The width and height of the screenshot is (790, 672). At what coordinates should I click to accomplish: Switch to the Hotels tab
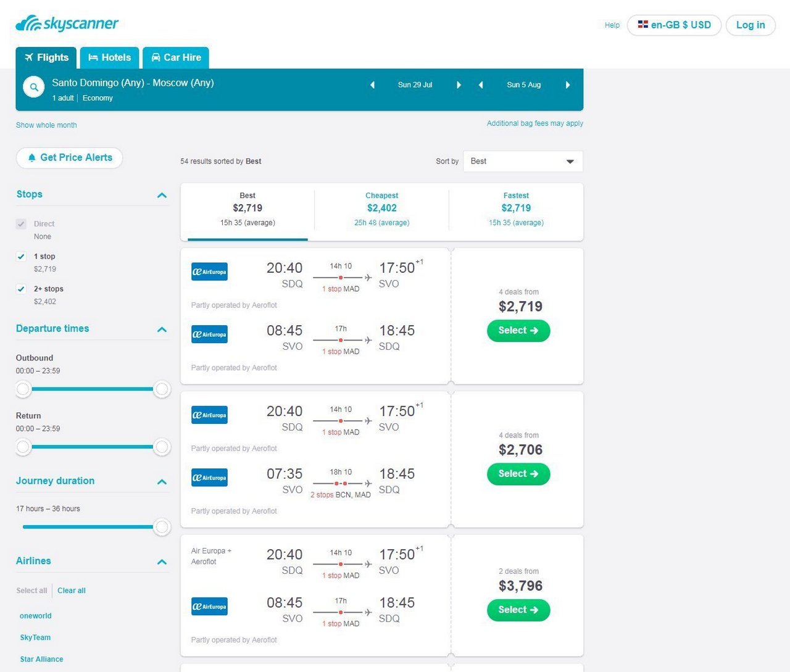point(110,58)
